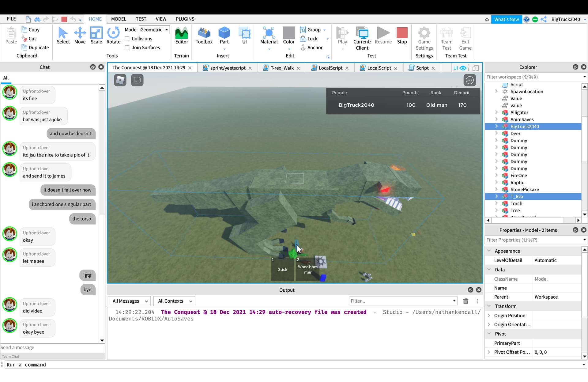Open the All Messages dropdown
Screen dimensions: 588x382
[130, 301]
